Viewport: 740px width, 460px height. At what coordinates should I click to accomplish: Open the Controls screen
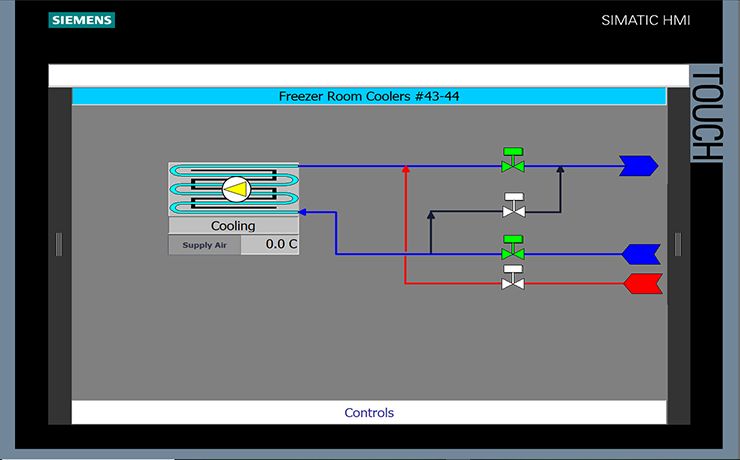pyautogui.click(x=369, y=412)
